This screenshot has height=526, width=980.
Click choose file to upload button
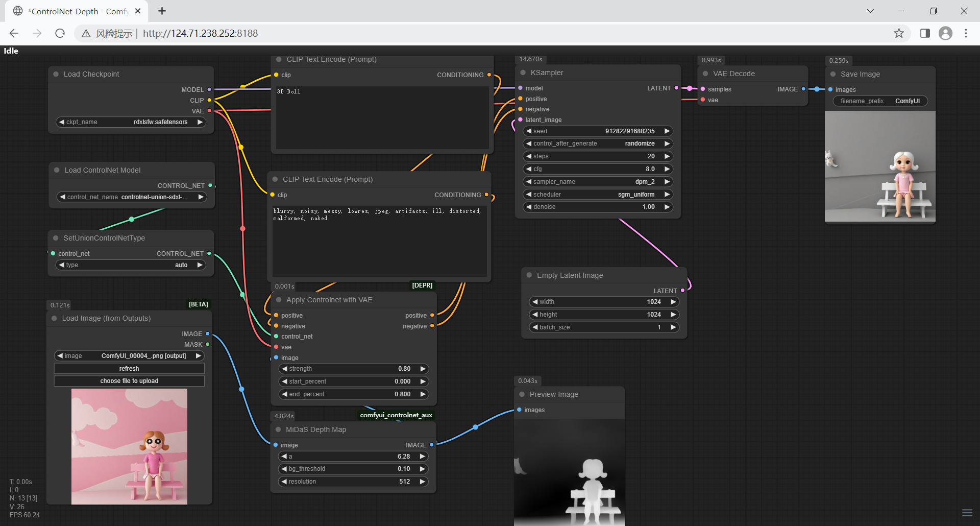coord(129,381)
